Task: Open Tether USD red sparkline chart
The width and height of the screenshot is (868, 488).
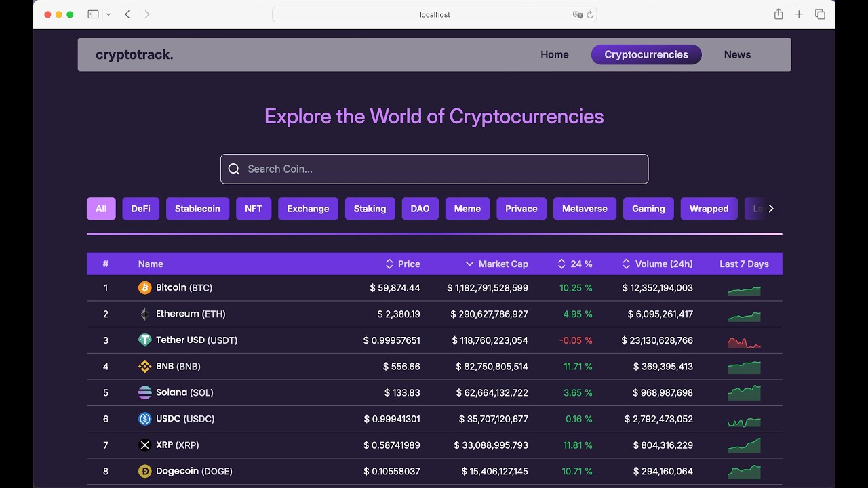Action: (x=744, y=342)
